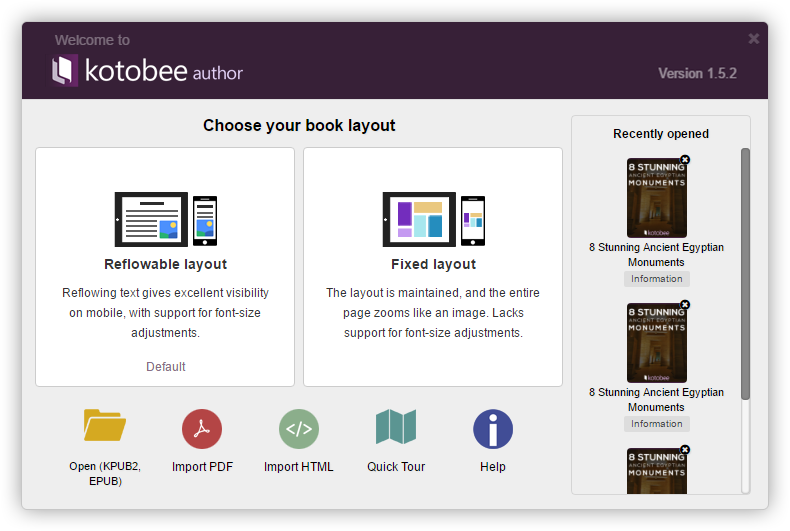Click the Quick Tour label

tap(396, 467)
